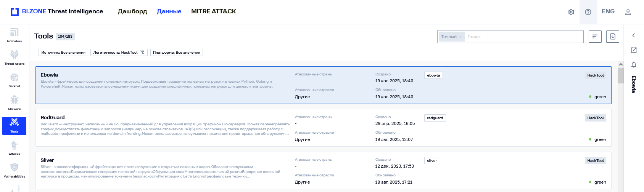The width and height of the screenshot is (644, 192).
Task: Open the Данные tab
Action: (x=169, y=11)
